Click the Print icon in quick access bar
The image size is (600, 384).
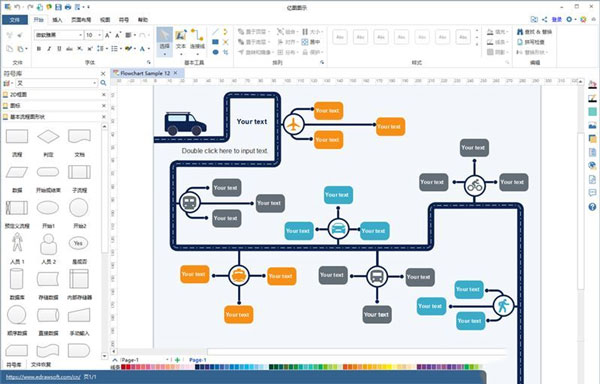68,7
